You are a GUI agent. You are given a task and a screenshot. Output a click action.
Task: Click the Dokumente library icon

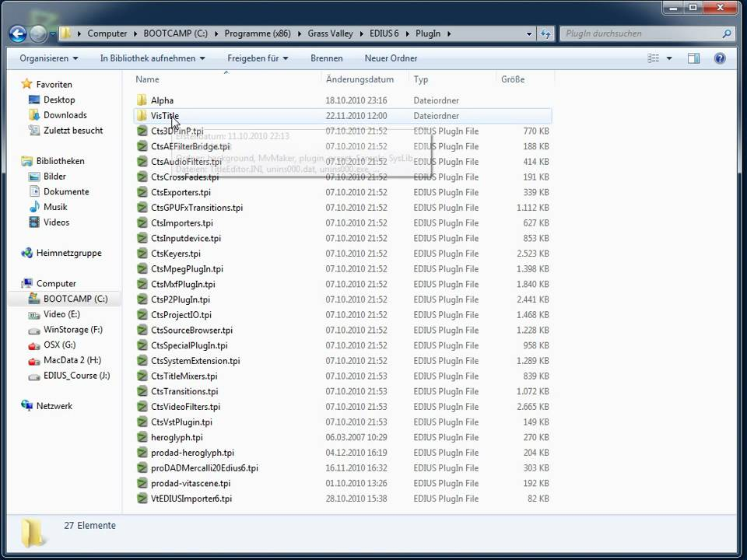[33, 191]
